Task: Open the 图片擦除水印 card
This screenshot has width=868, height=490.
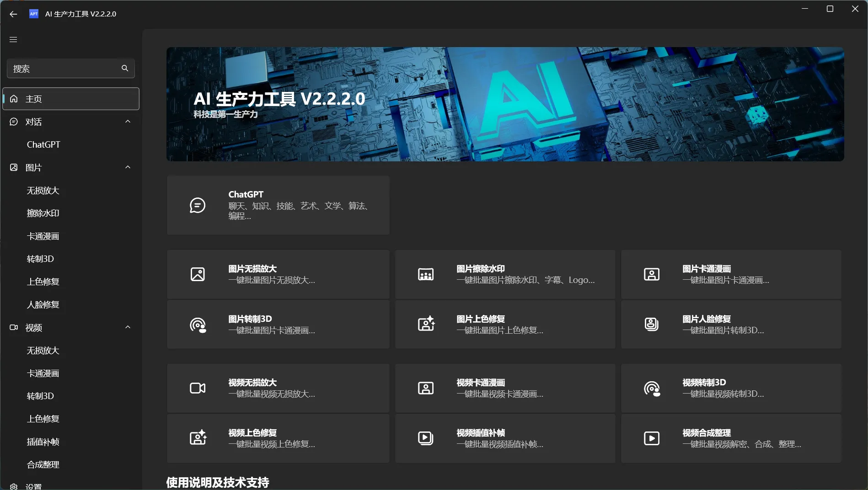Action: click(x=505, y=274)
